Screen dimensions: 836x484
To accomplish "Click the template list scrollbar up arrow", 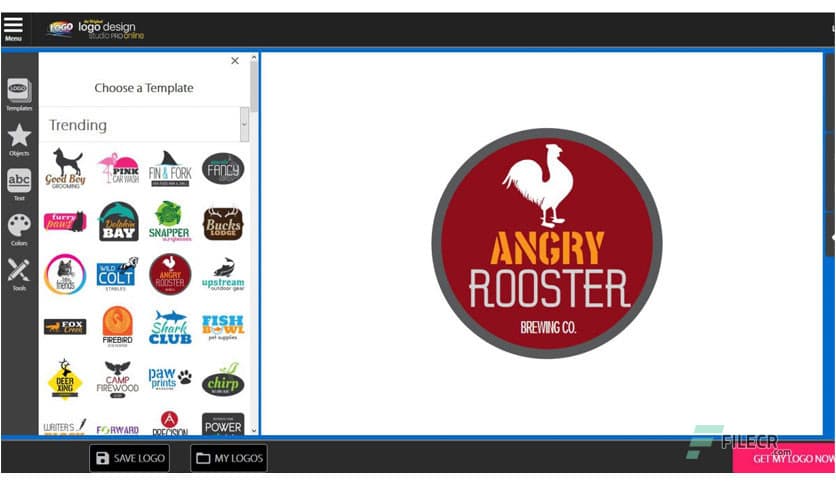I will 254,57.
